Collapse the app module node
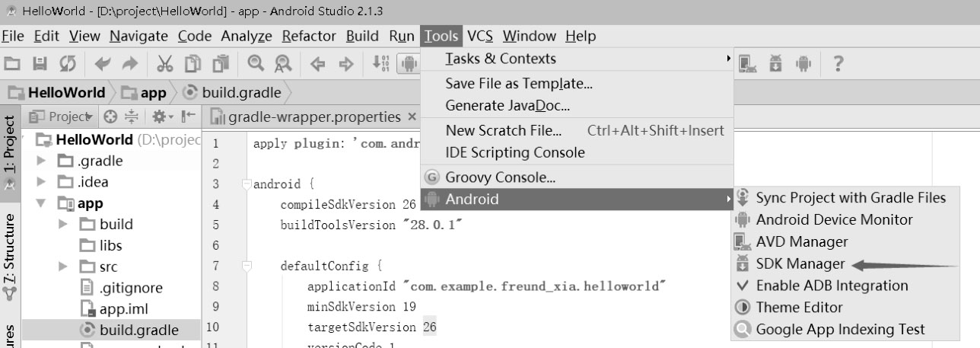Image resolution: width=980 pixels, height=348 pixels. pyautogui.click(x=41, y=203)
